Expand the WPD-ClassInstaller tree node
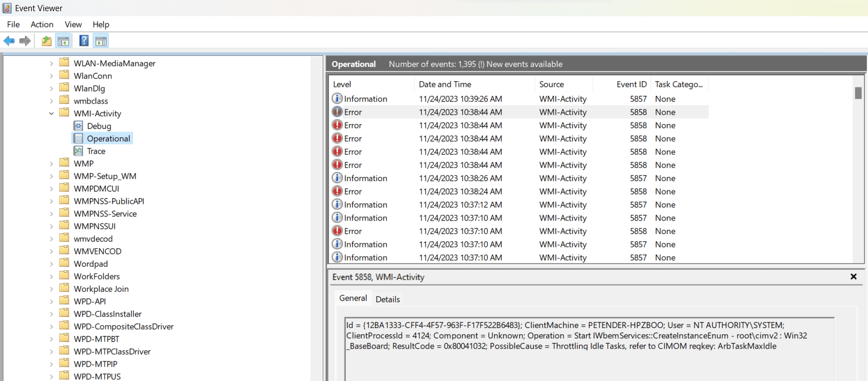Viewport: 868px width, 381px height. pos(51,314)
